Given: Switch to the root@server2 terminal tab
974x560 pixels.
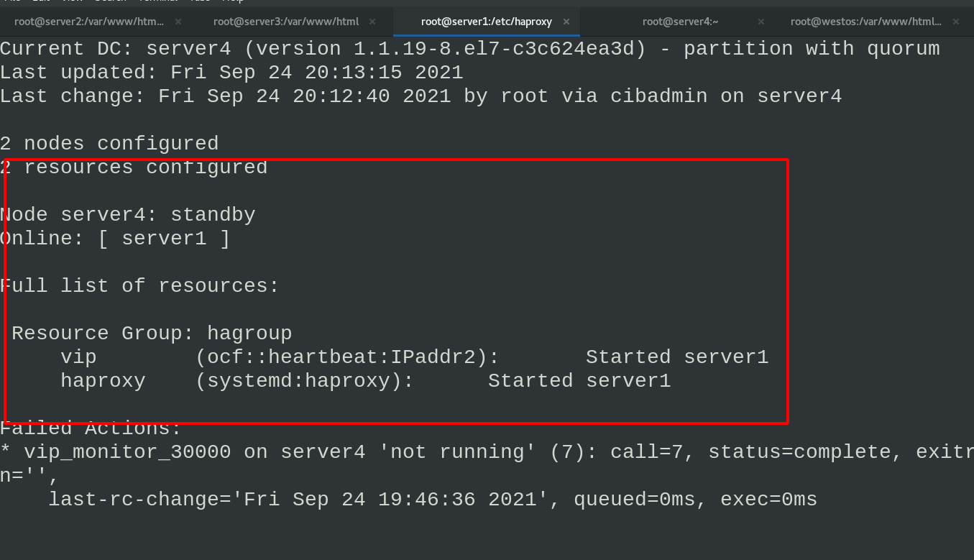Looking at the screenshot, I should (89, 22).
